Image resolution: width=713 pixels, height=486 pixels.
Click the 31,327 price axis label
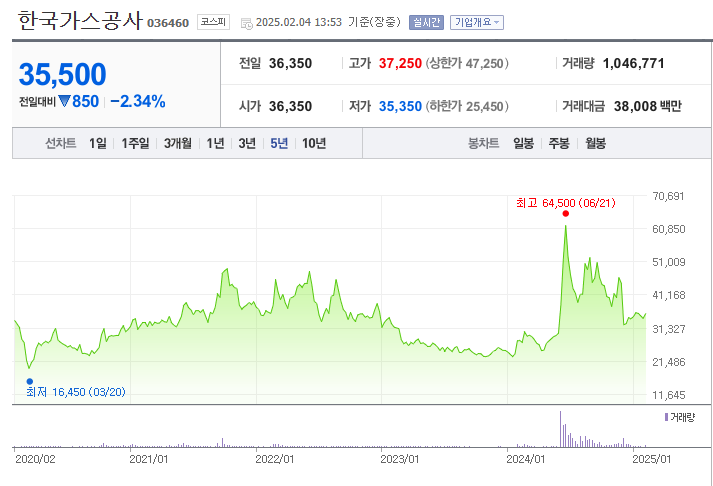[x=668, y=329]
